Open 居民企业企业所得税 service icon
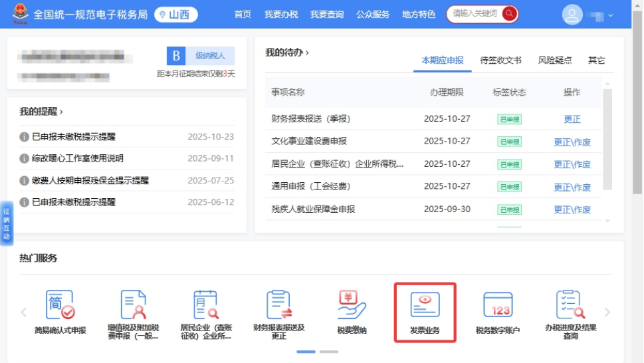This screenshot has height=363, width=644. 205,306
